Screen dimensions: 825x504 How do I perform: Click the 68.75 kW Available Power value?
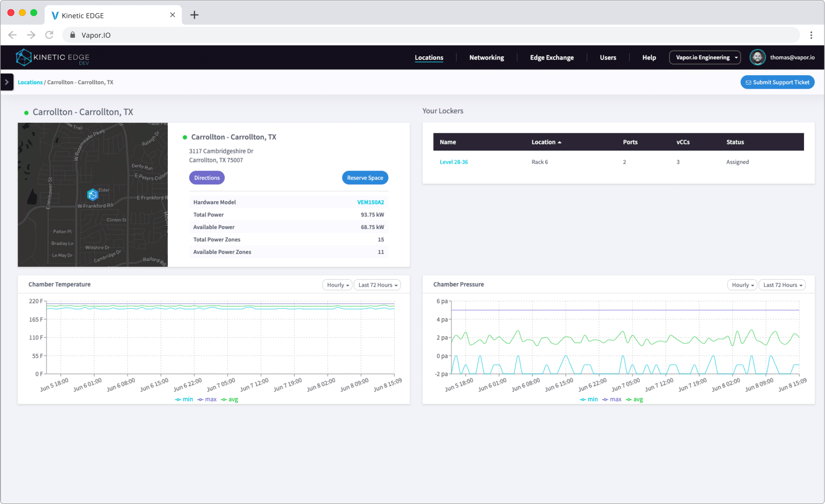click(372, 227)
